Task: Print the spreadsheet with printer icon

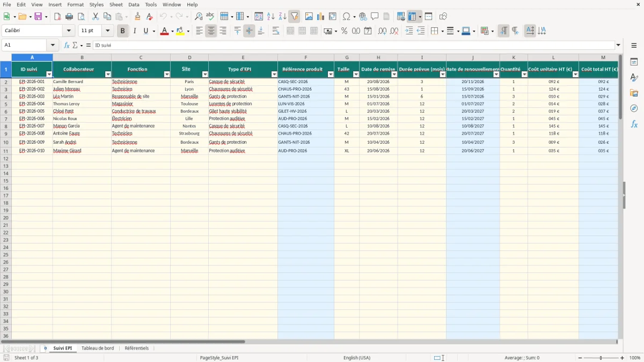Action: [x=69, y=17]
